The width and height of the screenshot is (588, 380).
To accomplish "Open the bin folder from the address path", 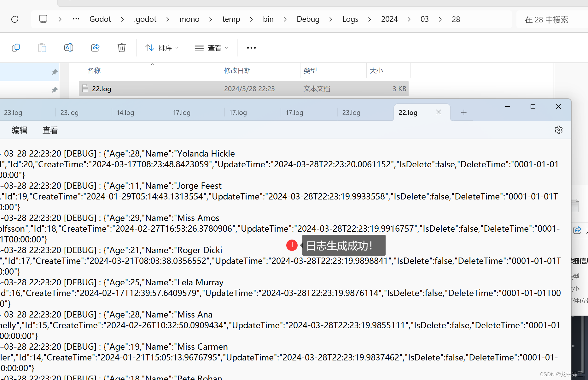I will pos(268,19).
